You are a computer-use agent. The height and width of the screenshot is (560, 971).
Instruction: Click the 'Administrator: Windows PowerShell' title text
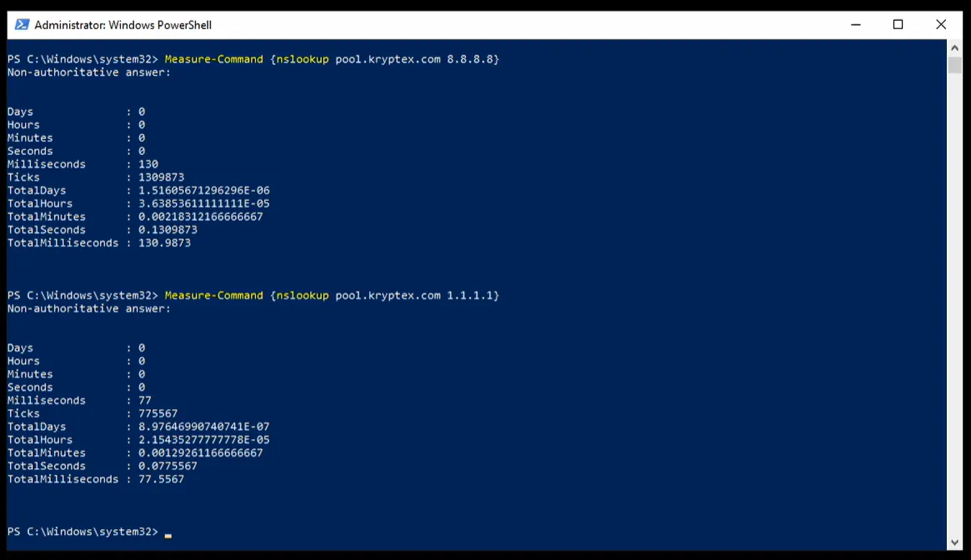tap(123, 25)
